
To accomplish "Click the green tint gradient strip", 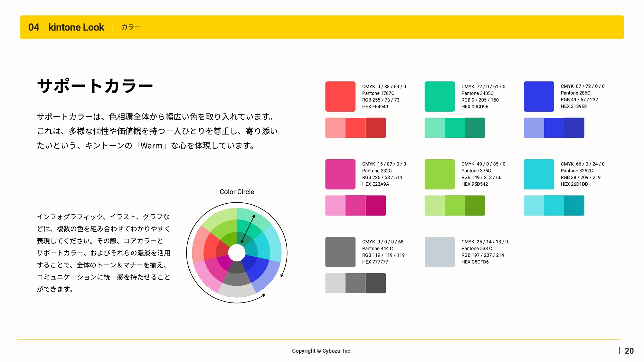I will coord(455,128).
